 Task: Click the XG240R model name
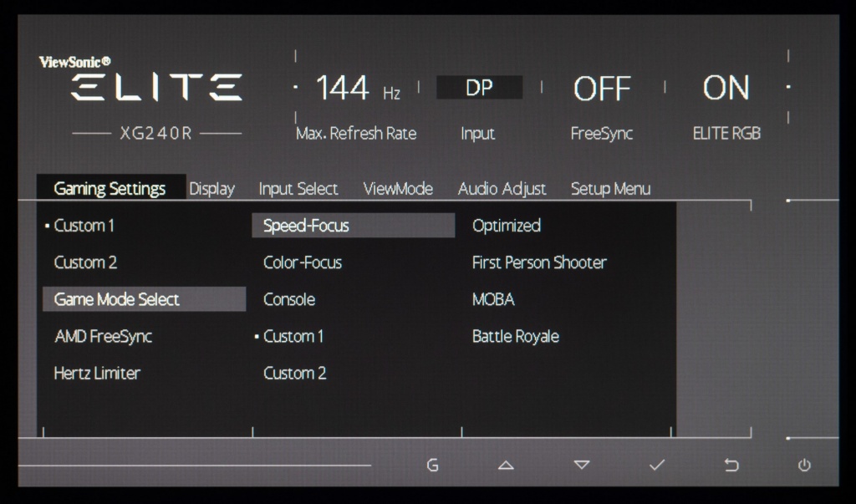(x=156, y=134)
